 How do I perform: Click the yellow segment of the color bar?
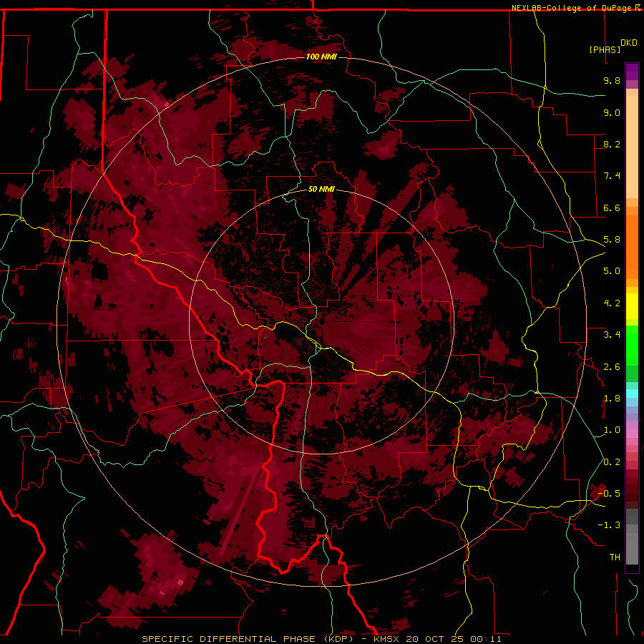coord(632,306)
